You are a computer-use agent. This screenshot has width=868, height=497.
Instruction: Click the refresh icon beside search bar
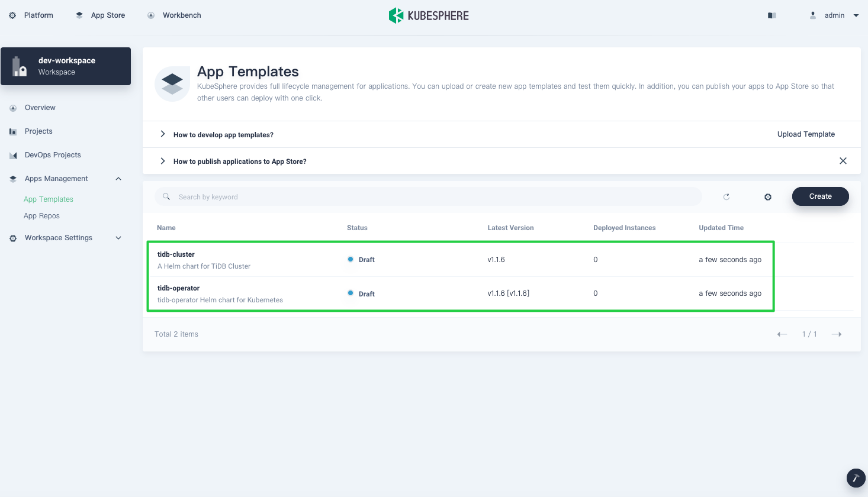point(726,197)
